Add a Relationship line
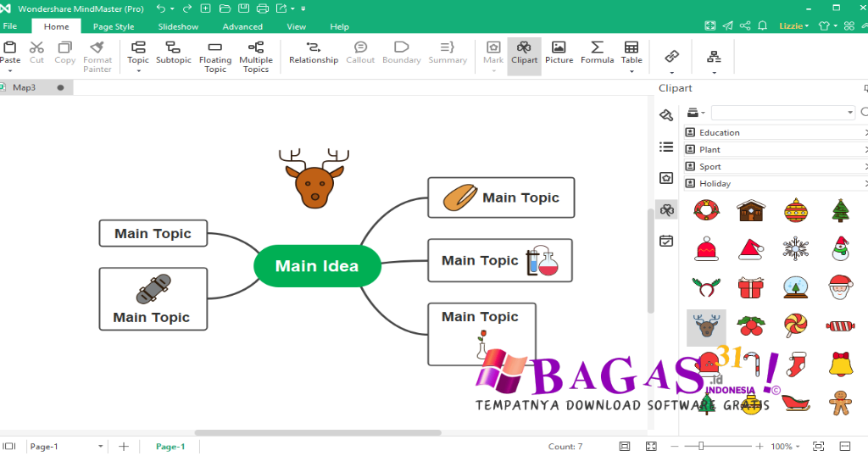Viewport: 868px width, 456px height. click(314, 53)
